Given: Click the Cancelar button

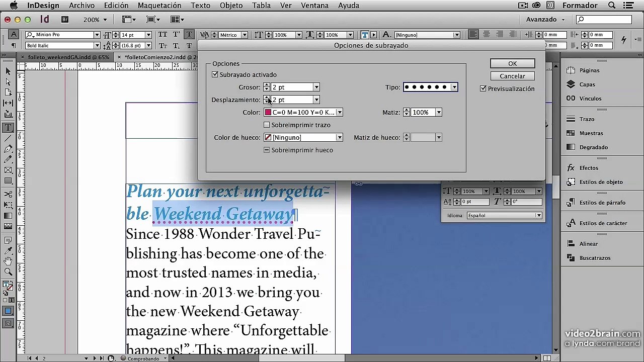Looking at the screenshot, I should (512, 76).
